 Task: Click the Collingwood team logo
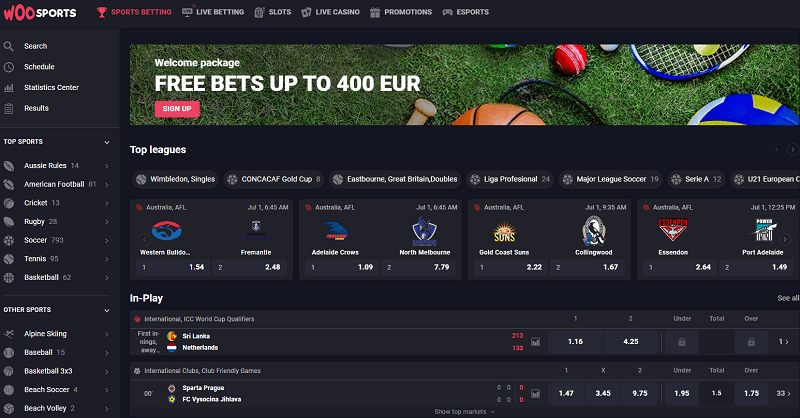tap(593, 231)
